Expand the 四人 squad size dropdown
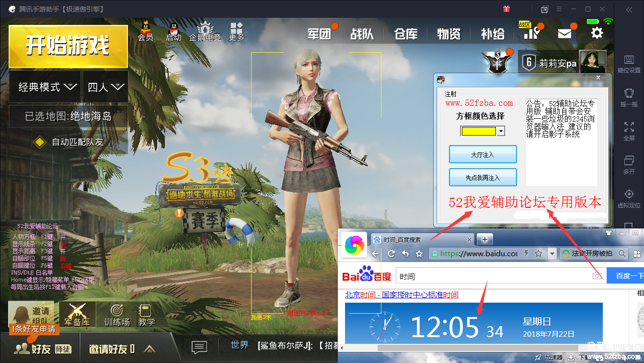The width and height of the screenshot is (644, 363). tap(105, 87)
